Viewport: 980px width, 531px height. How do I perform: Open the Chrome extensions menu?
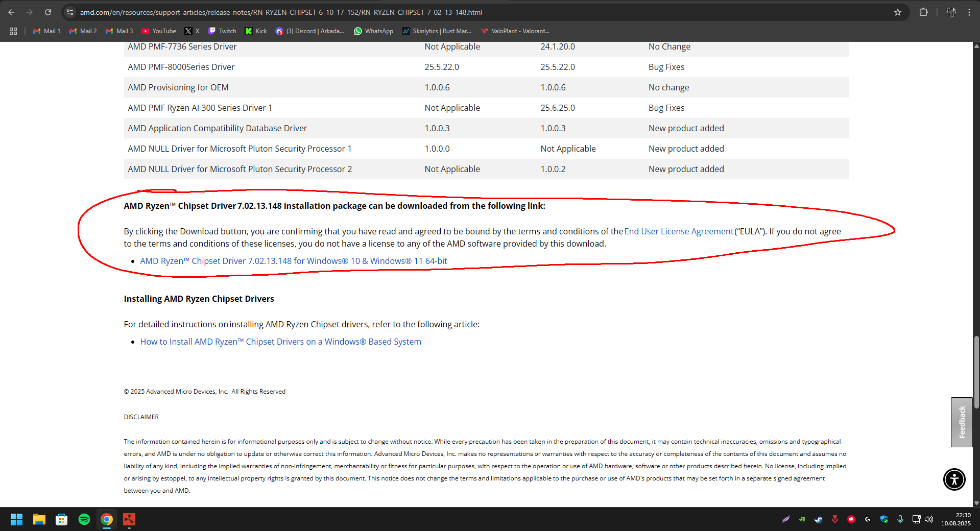[x=923, y=12]
